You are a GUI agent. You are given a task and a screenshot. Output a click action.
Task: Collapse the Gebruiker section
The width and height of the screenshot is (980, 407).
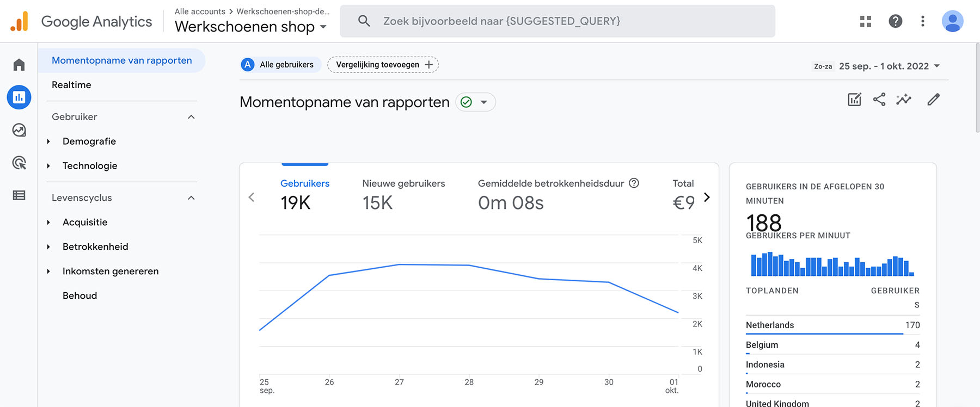point(191,117)
